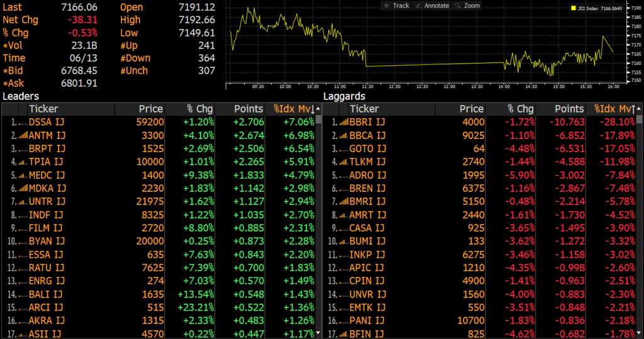Select the #Up count 241
The height and width of the screenshot is (339, 644).
coord(206,45)
